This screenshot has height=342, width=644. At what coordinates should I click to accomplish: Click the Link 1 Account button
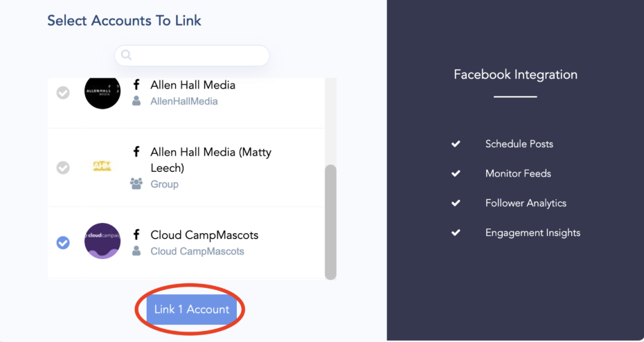tap(192, 309)
